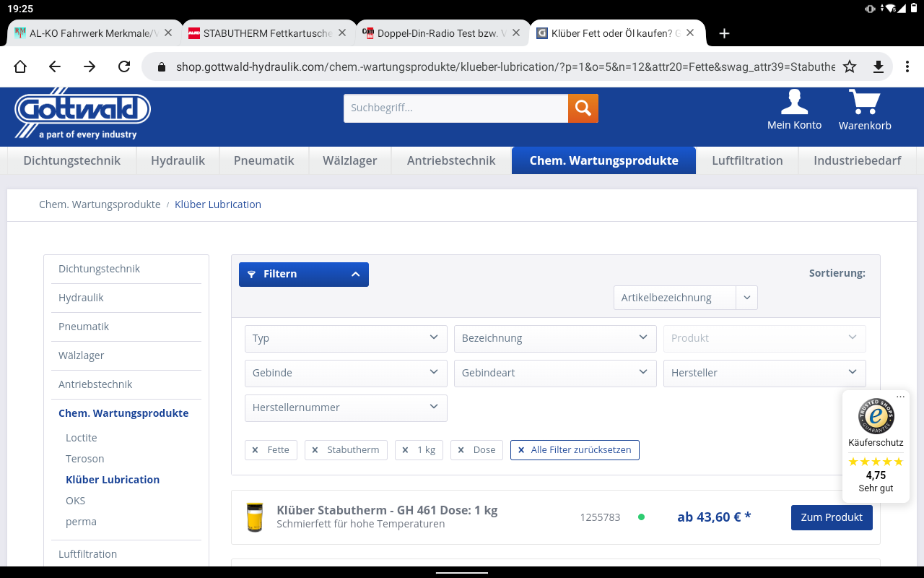
Task: Select OKS in the sidebar
Action: coord(75,501)
